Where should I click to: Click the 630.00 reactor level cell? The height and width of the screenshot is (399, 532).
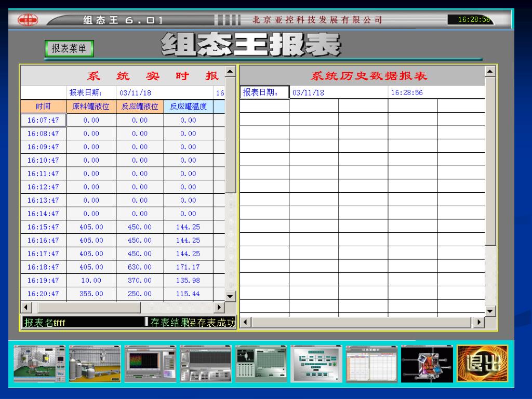pos(140,267)
